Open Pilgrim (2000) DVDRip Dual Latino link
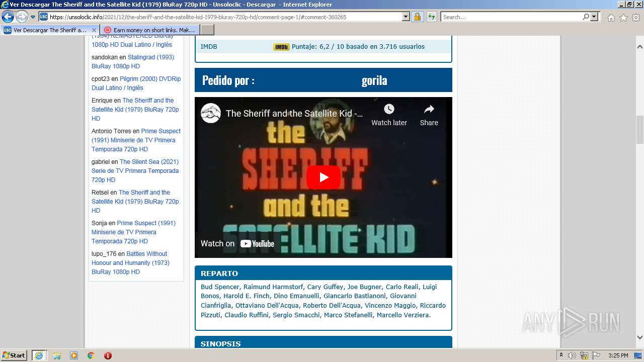 click(136, 83)
